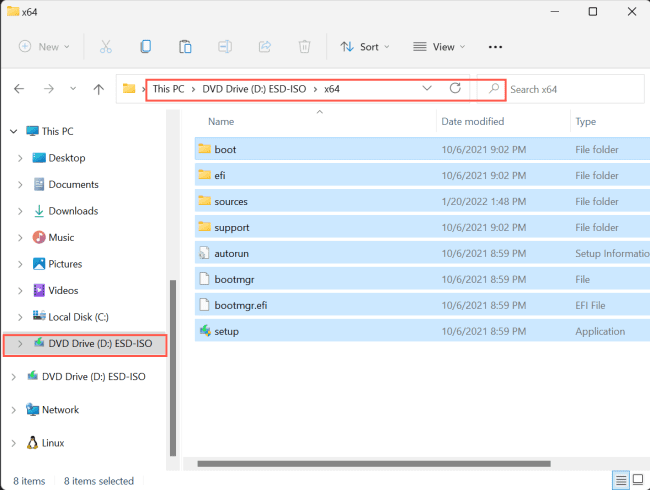Select Linux in navigation pane
Viewport: 650px width, 490px height.
pos(45,443)
